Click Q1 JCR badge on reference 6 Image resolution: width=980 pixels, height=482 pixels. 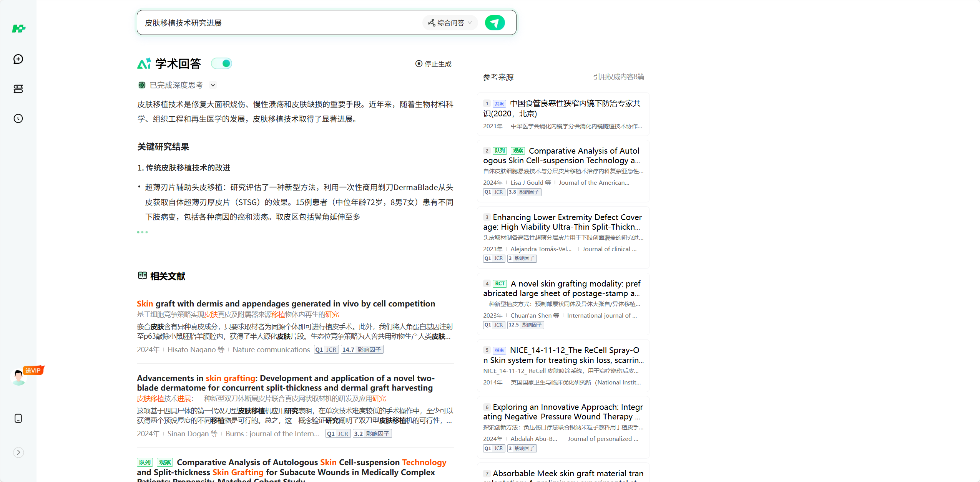pyautogui.click(x=494, y=448)
